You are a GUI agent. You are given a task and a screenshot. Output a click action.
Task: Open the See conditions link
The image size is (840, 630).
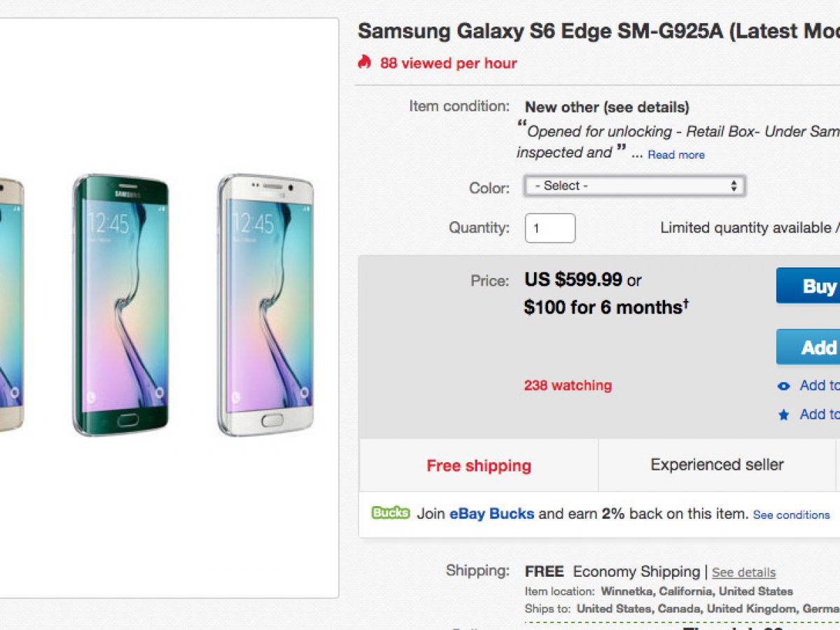tap(791, 514)
